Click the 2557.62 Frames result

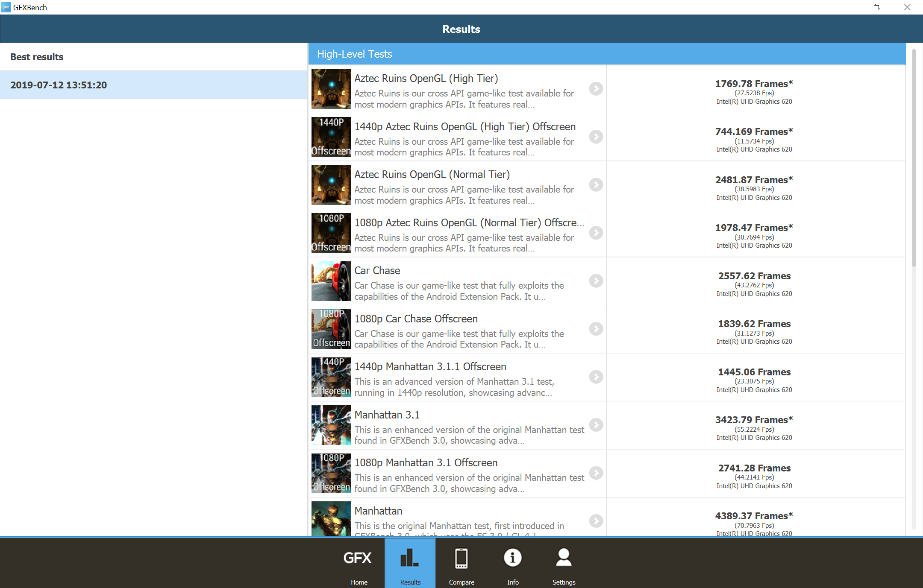pos(754,276)
